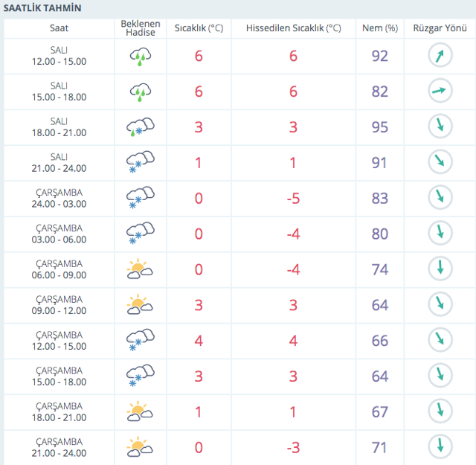The image size is (476, 465).
Task: Select the snow icon for Salı 21.00 - 24.00
Action: point(140,163)
